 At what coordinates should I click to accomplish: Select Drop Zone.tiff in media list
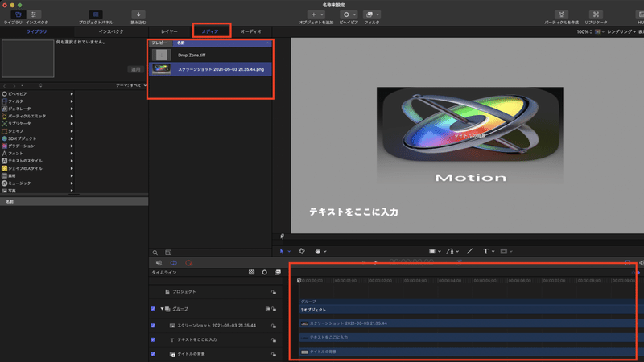tap(210, 55)
